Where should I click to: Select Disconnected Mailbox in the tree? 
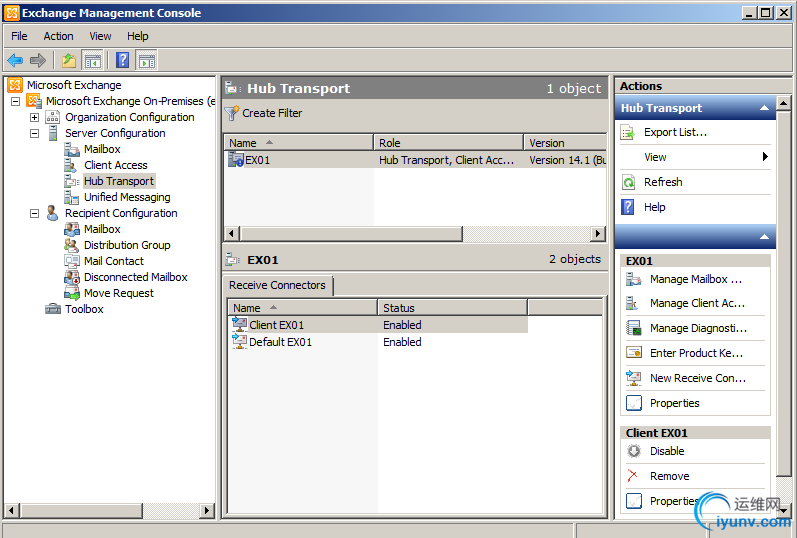pos(136,277)
